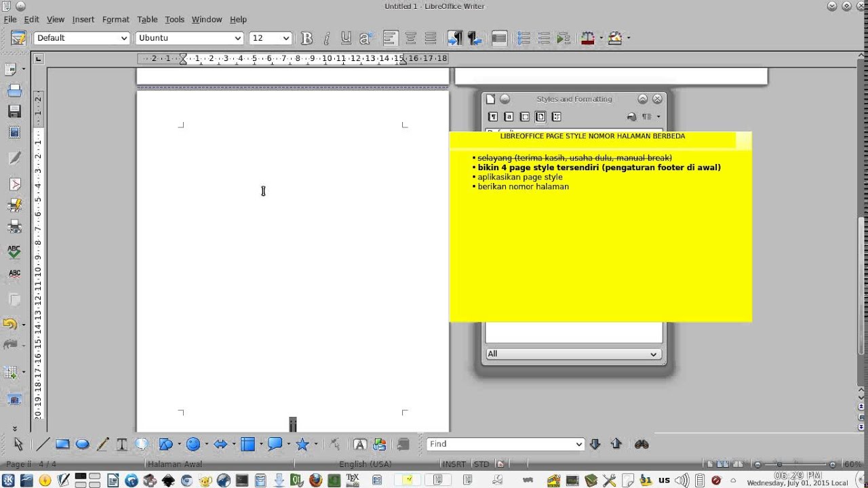Align text right

click(430, 38)
